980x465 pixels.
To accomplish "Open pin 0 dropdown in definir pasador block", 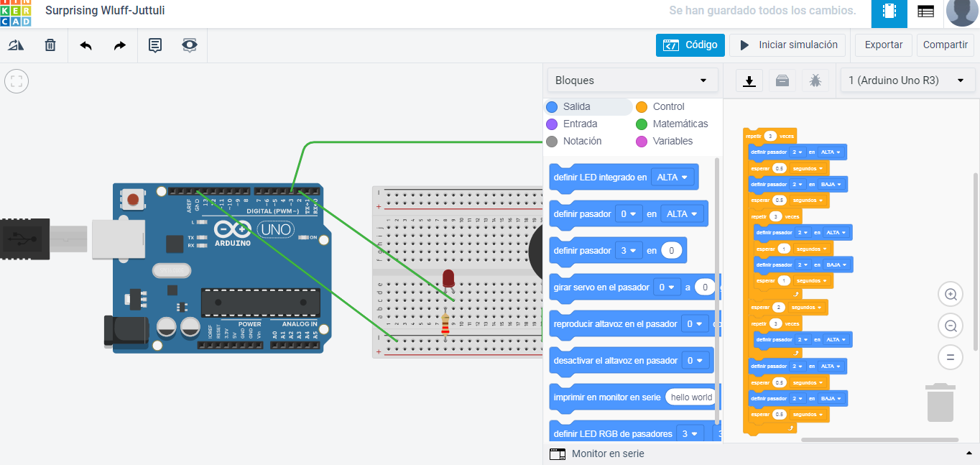I will pyautogui.click(x=629, y=213).
